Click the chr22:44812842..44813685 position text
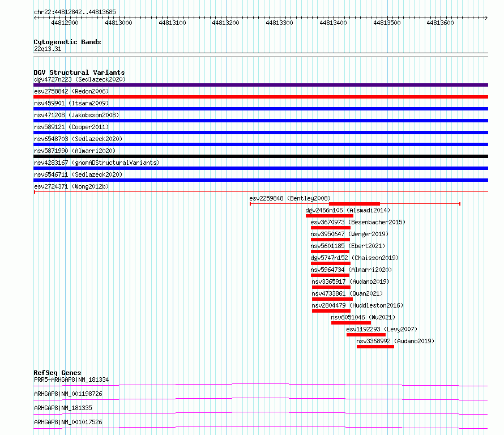This screenshot has width=504, height=435. 75,12
